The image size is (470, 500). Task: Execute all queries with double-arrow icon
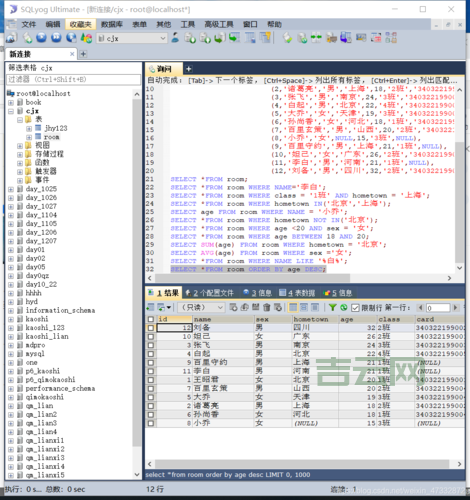(56, 38)
